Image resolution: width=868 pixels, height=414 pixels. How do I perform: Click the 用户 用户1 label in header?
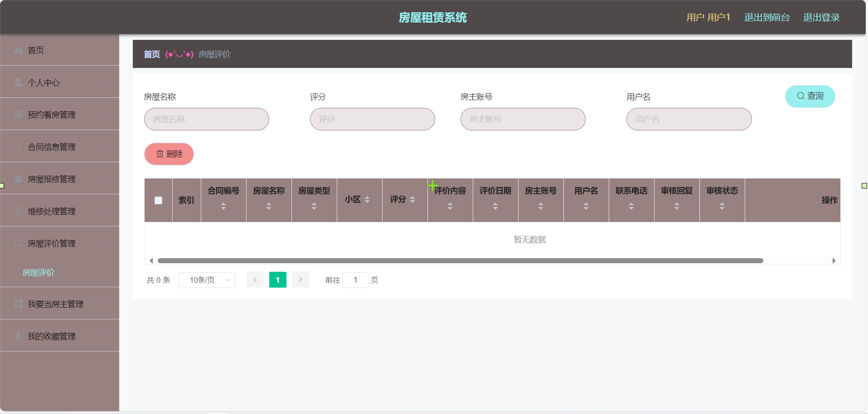click(x=708, y=17)
